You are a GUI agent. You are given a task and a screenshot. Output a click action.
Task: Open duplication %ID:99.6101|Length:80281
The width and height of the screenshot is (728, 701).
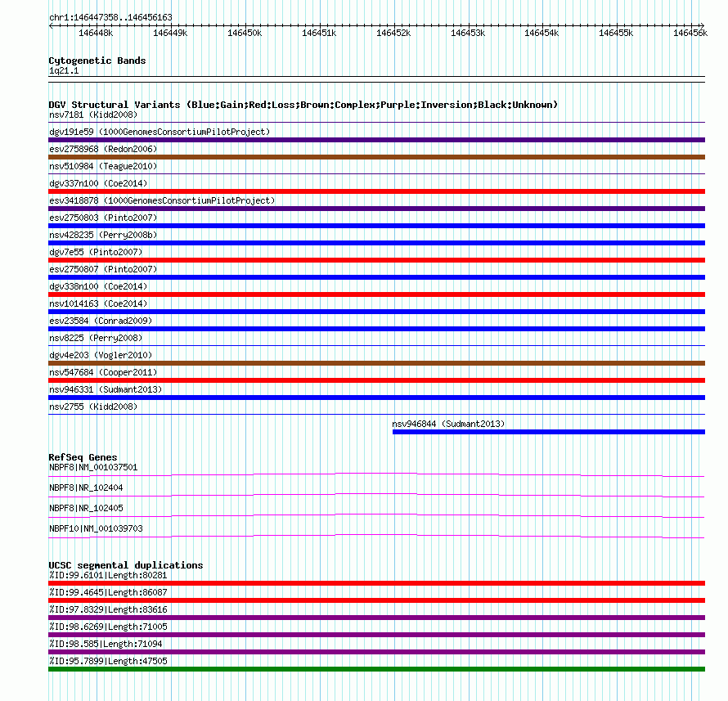[x=108, y=575]
